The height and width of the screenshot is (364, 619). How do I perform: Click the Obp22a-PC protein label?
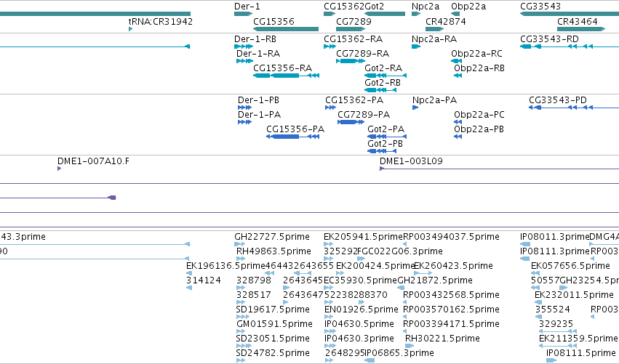479,115
